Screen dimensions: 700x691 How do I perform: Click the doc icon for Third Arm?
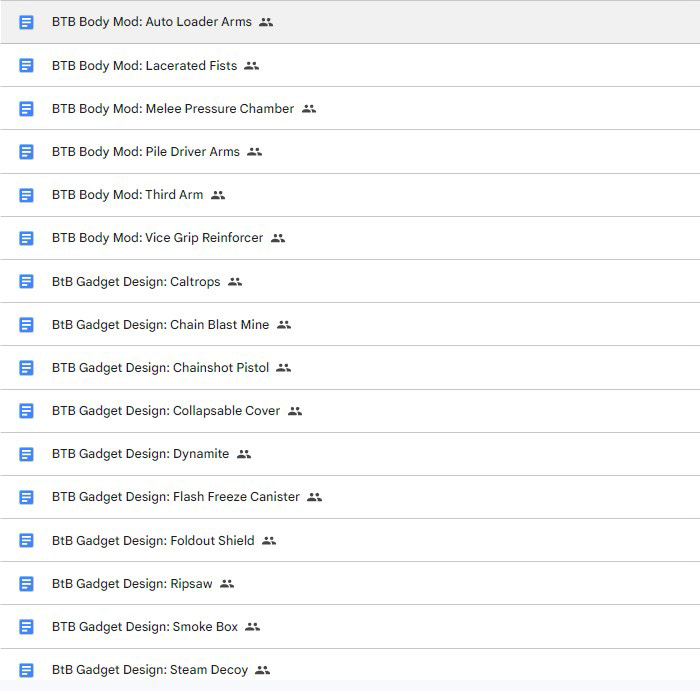coord(26,195)
